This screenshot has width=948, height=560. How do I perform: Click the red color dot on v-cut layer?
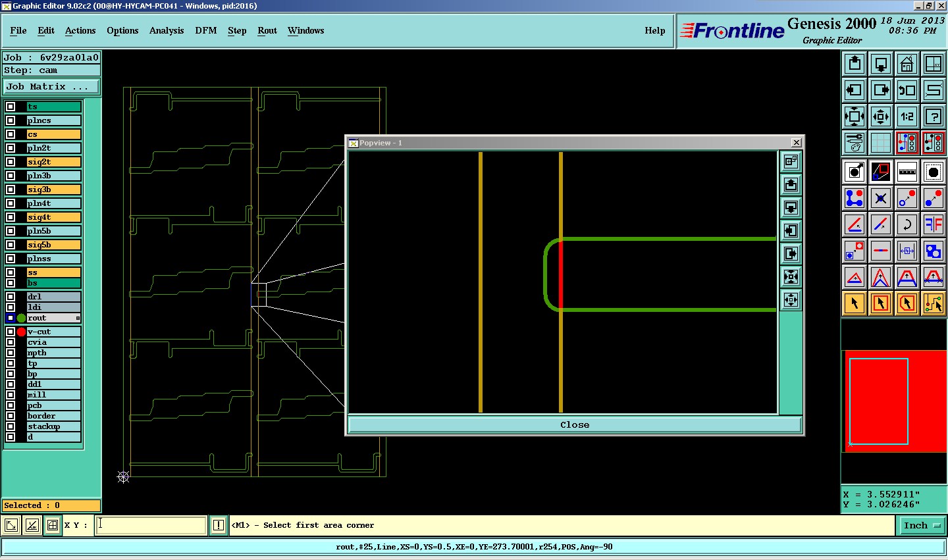[21, 332]
